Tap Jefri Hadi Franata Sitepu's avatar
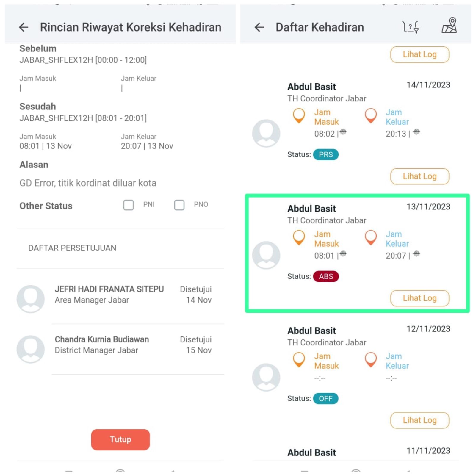The width and height of the screenshot is (476, 476). click(31, 299)
